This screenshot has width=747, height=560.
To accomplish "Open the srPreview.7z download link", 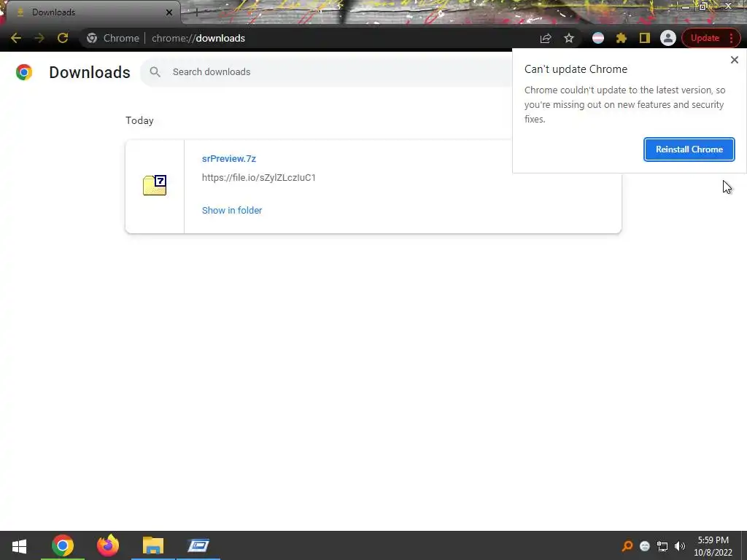I will [x=228, y=158].
